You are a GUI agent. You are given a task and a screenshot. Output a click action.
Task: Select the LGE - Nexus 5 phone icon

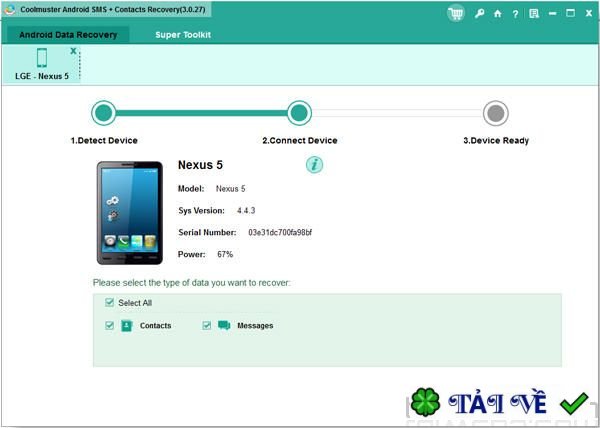pos(42,58)
